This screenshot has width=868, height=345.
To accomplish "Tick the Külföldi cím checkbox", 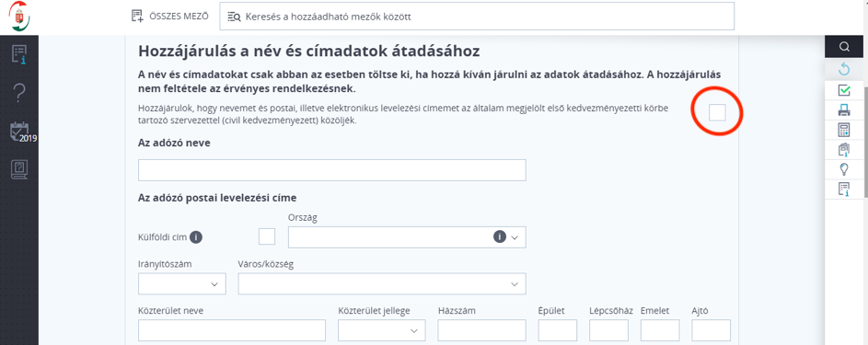I will 267,236.
